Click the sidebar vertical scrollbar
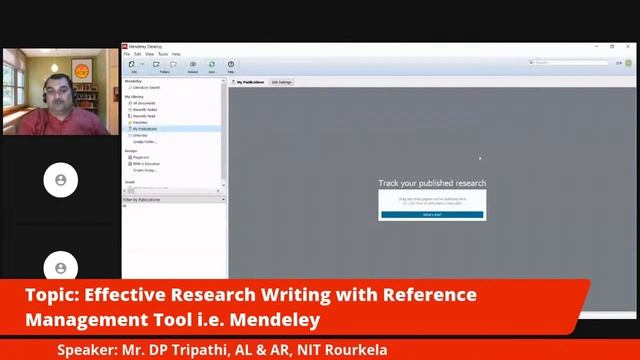 (223, 130)
